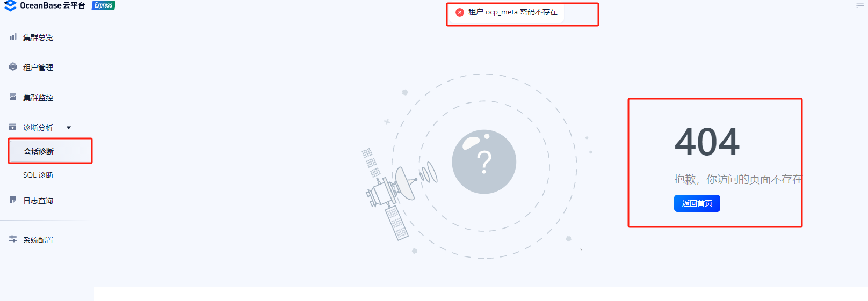The width and height of the screenshot is (868, 301).
Task: Click the 日志查询 document icon
Action: [x=13, y=200]
